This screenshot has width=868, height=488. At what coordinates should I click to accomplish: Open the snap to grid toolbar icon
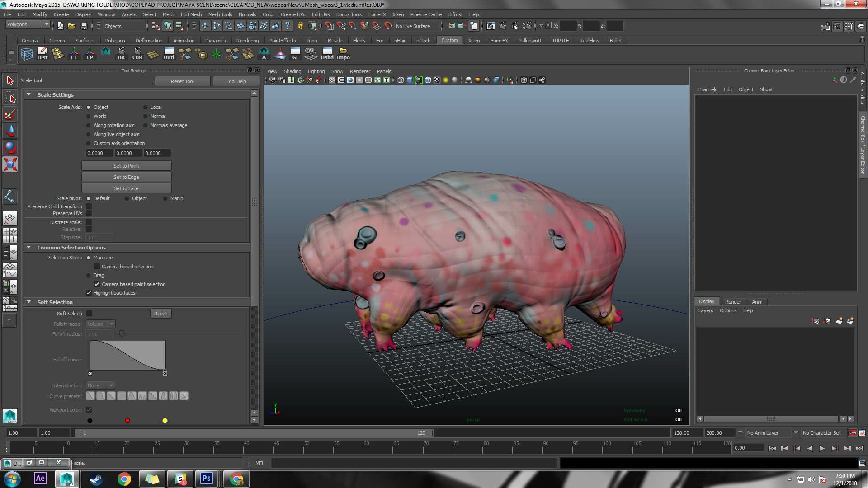click(205, 26)
